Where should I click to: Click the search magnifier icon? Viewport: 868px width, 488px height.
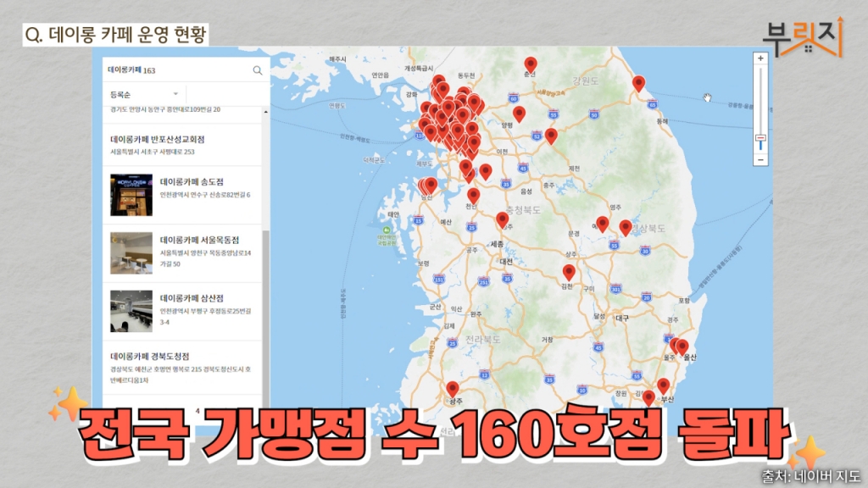[x=258, y=70]
